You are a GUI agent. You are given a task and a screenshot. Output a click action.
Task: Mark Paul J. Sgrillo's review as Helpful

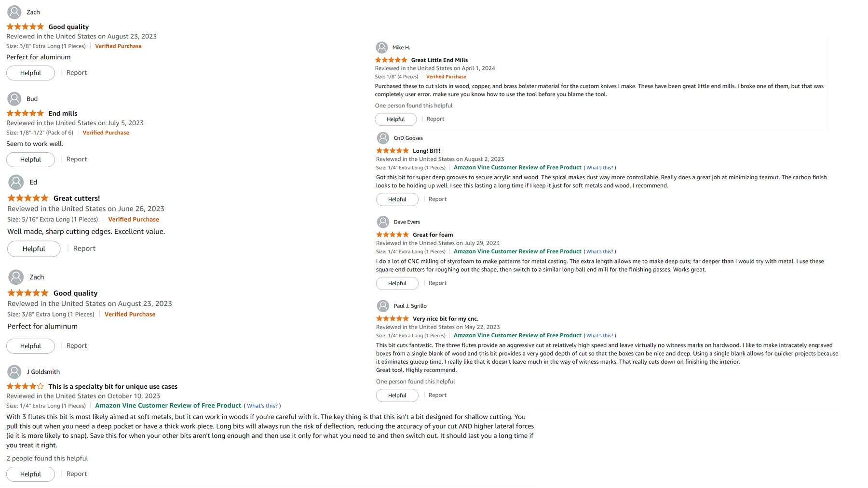point(397,396)
